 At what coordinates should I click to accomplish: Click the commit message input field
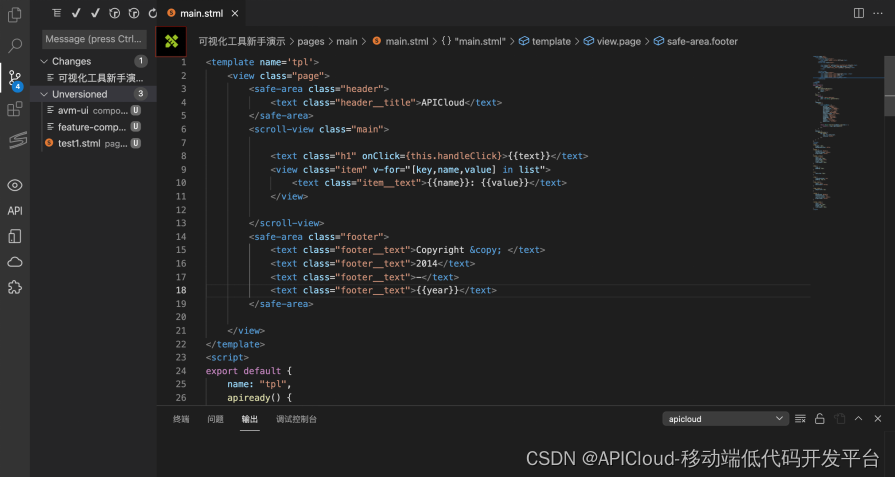click(x=94, y=39)
